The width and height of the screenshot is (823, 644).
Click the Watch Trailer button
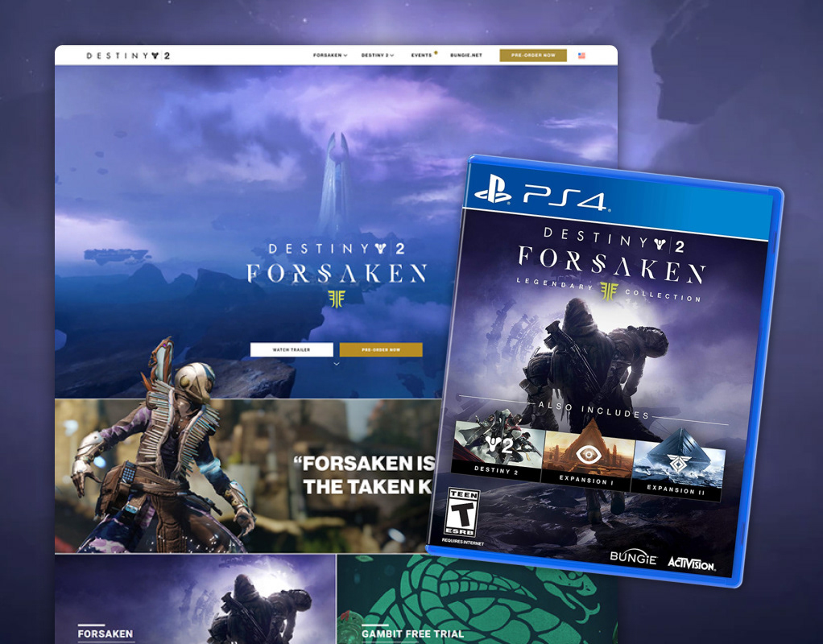(x=292, y=349)
